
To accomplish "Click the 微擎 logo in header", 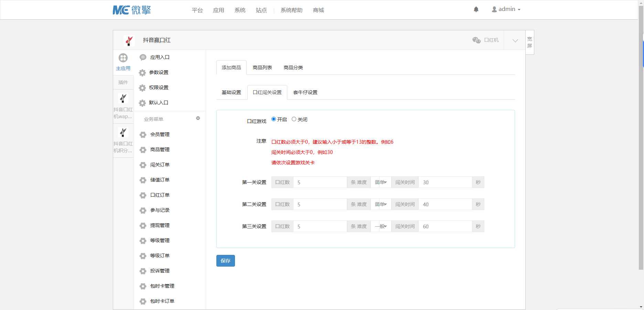I will coord(132,10).
